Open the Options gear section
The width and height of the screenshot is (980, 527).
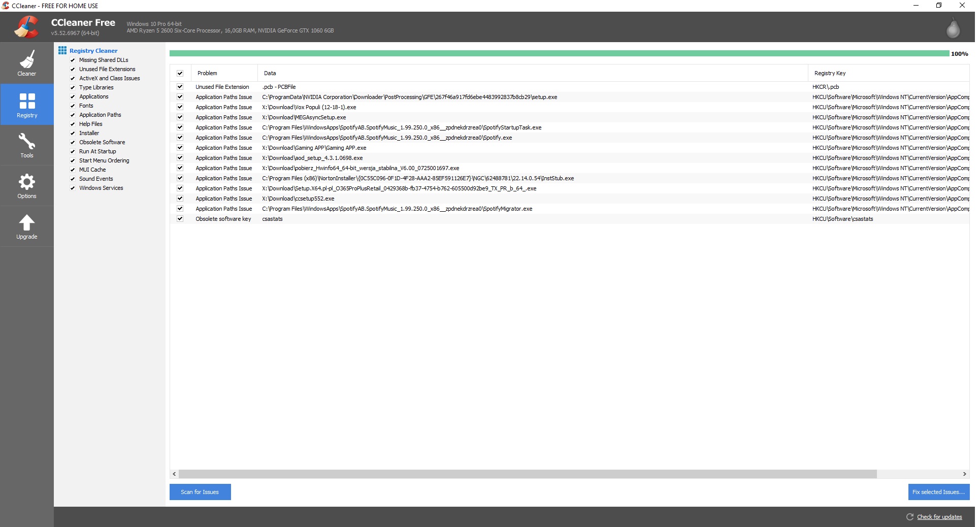(x=27, y=186)
